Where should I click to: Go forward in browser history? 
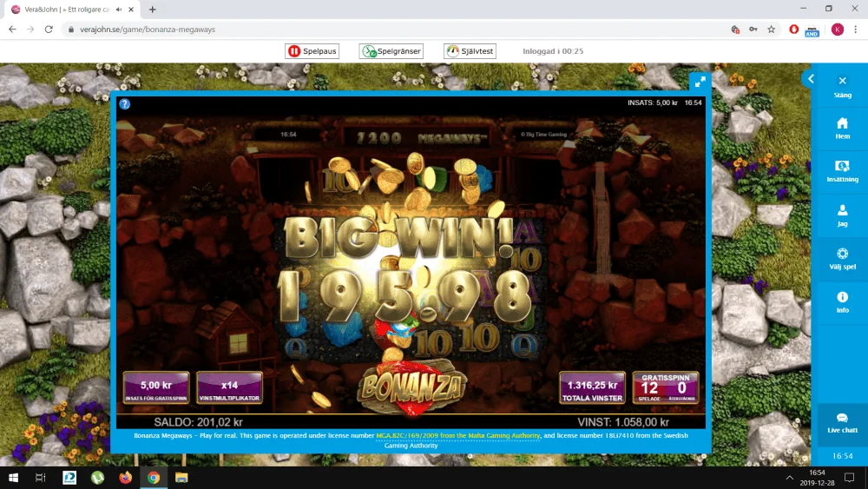30,30
